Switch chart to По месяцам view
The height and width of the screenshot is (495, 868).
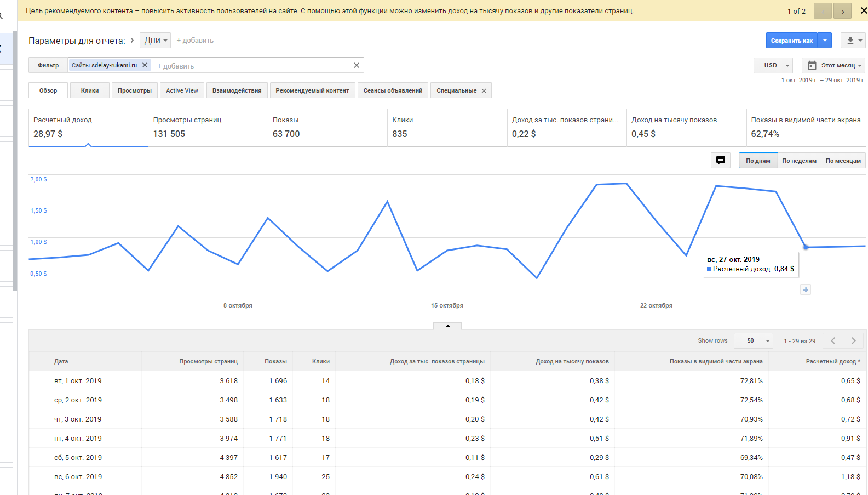coord(843,161)
